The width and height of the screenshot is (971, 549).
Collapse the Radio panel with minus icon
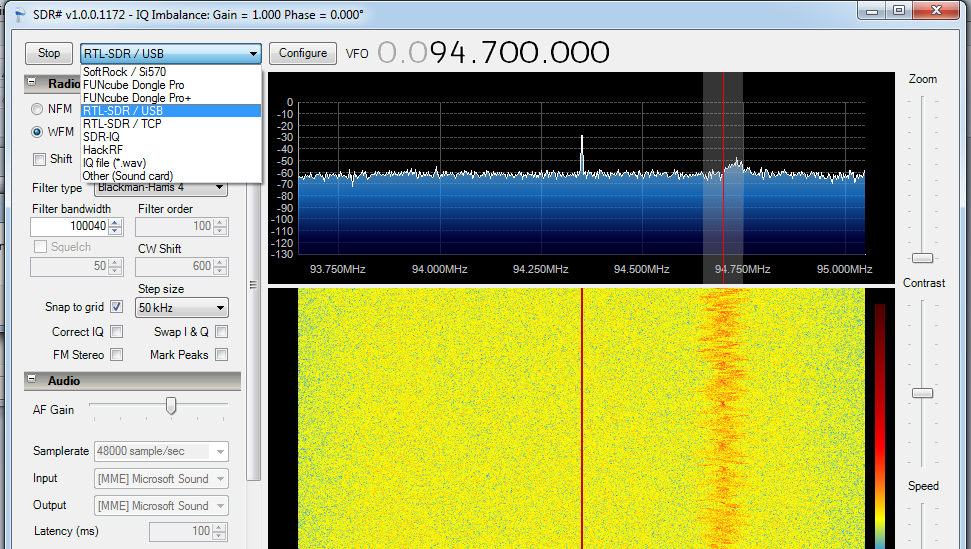click(x=32, y=82)
